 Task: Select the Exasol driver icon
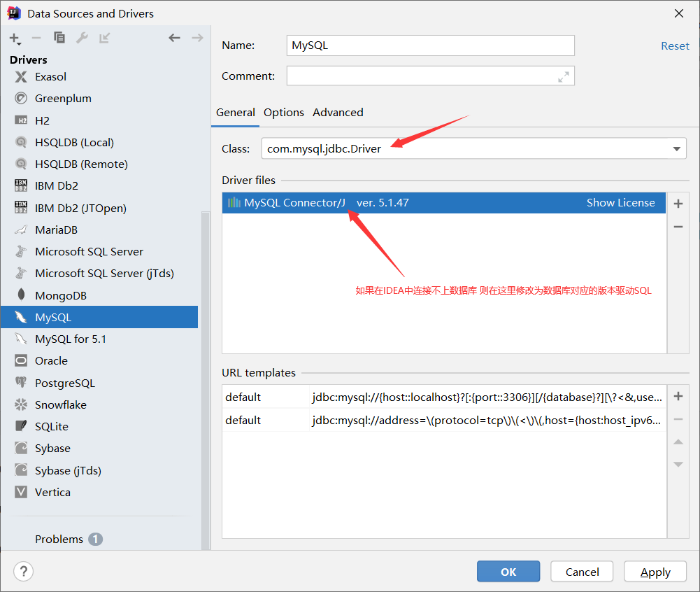pos(21,77)
